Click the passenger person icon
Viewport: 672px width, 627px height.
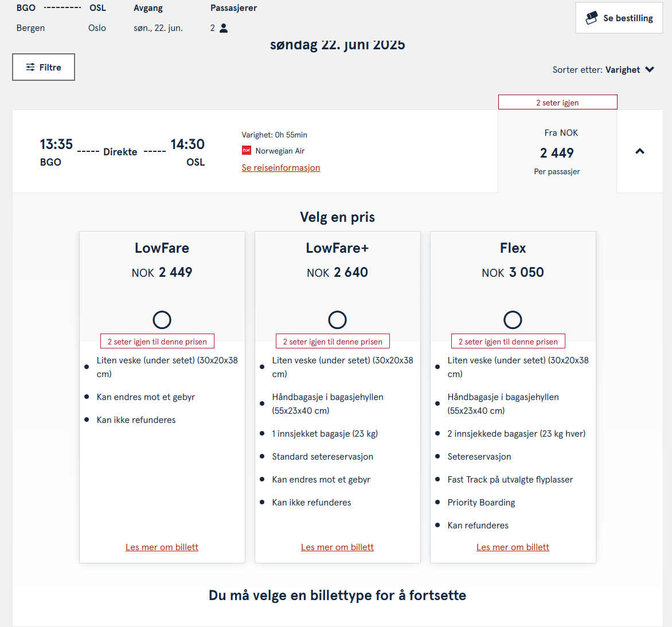pyautogui.click(x=224, y=28)
